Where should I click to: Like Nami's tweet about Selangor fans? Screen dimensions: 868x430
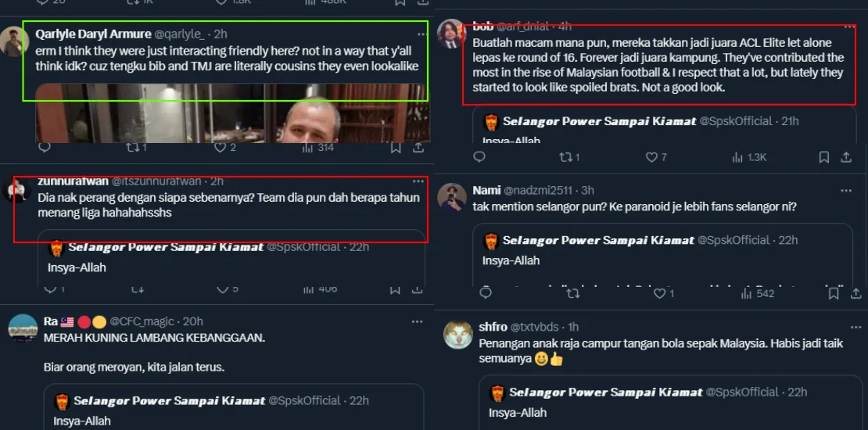(658, 293)
